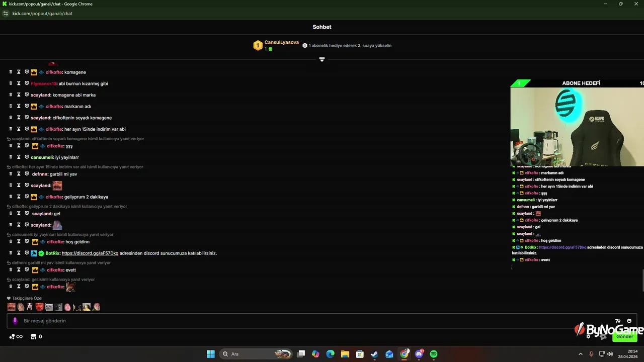Open File Explorer from the taskbar

click(x=345, y=354)
